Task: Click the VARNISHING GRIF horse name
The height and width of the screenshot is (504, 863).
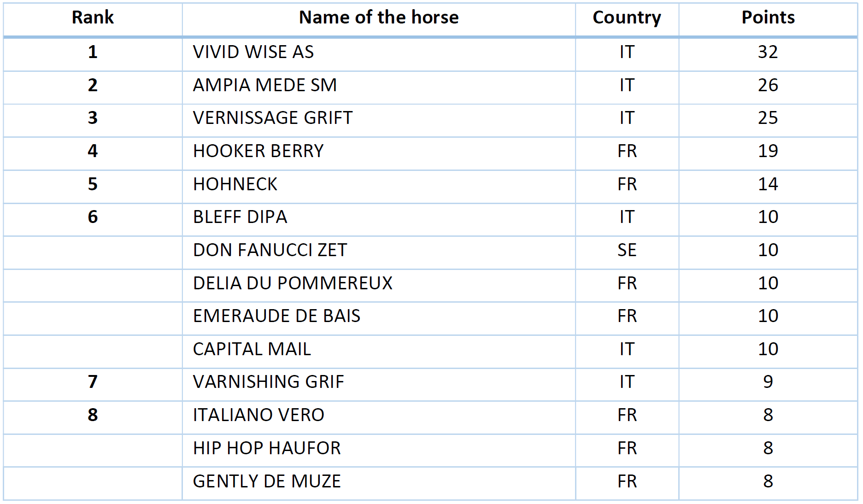Action: (x=268, y=382)
